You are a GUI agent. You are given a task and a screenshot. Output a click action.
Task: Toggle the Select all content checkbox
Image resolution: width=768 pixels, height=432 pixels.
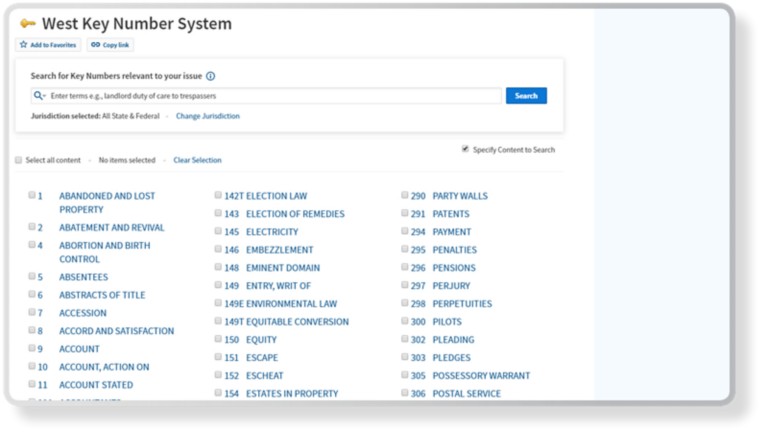coord(19,160)
